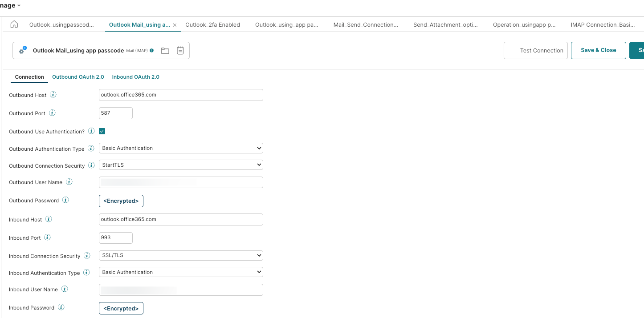Viewport: 644px width, 318px height.
Task: Click the info icon beside Mail (IMAP) label
Action: [x=152, y=50]
